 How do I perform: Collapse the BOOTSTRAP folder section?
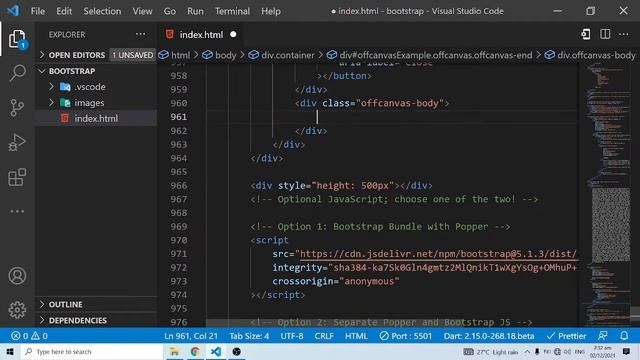72,71
